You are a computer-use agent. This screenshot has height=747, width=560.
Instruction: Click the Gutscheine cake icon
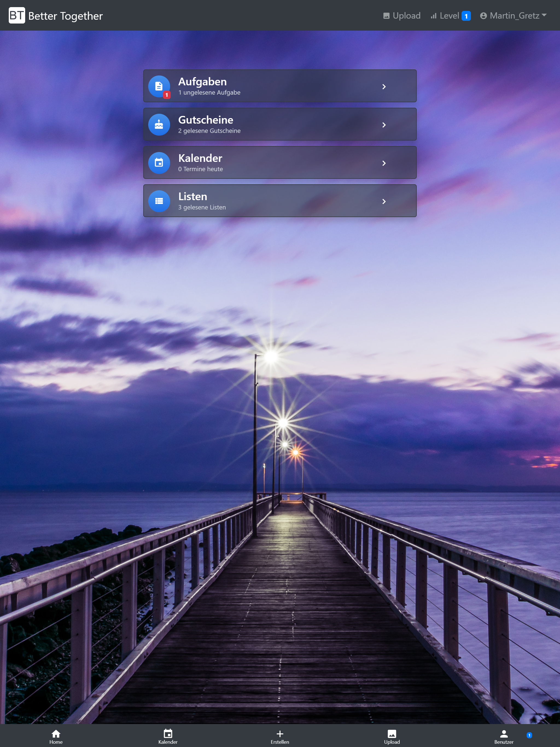[159, 125]
